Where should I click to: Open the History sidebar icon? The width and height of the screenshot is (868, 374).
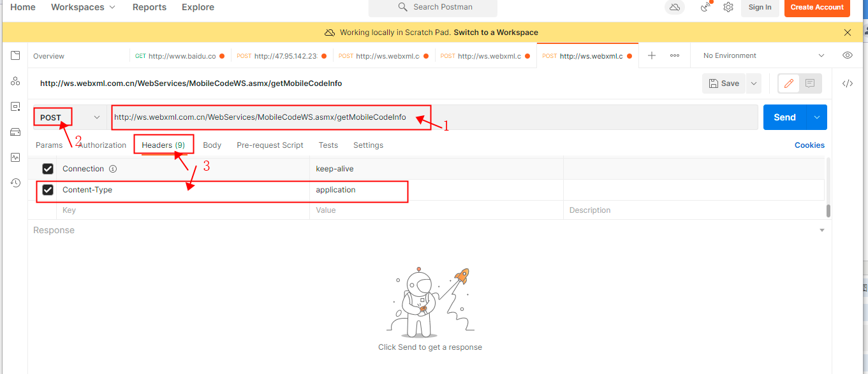(15, 183)
